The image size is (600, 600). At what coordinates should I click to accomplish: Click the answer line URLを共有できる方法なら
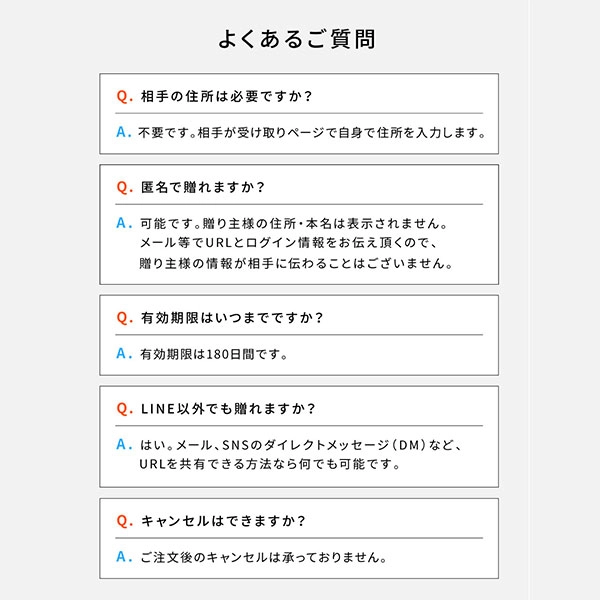[270, 464]
